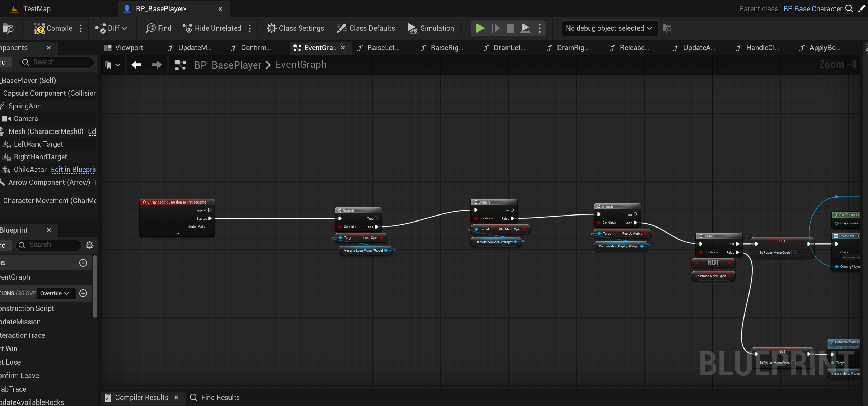Viewport: 868px width, 406px height.
Task: Click the Hide Unrelated toolbar icon
Action: pos(187,28)
